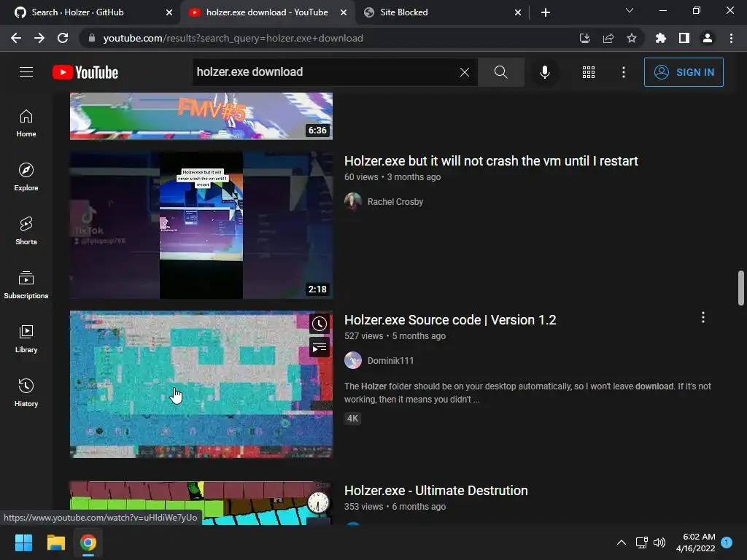Viewport: 747px width, 560px height.
Task: Clear the search box with X icon
Action: point(465,72)
